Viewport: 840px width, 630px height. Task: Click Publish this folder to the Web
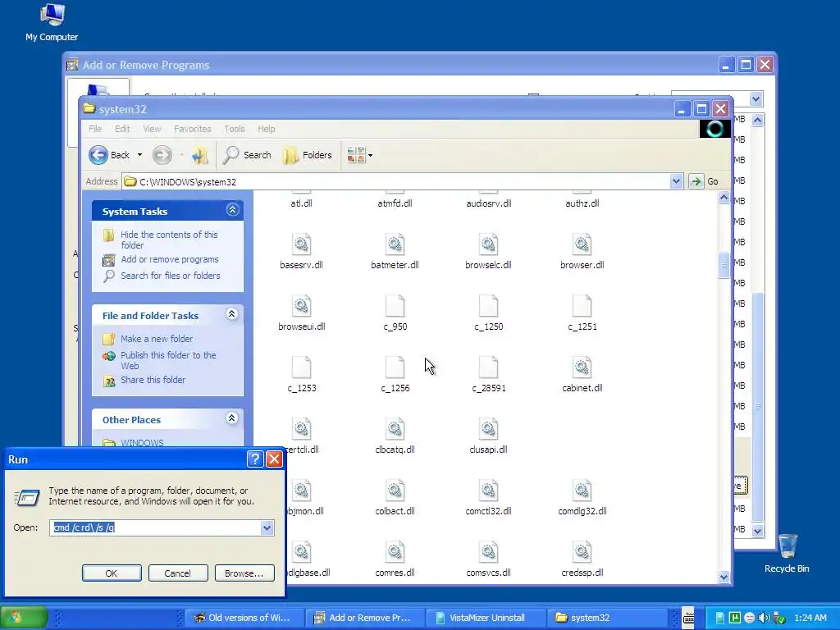point(168,360)
